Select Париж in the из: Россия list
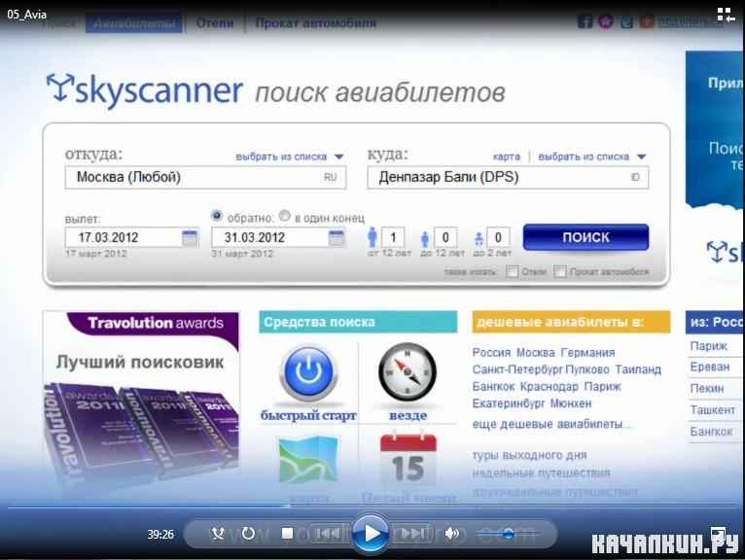Screen dimensions: 745x560 coord(709,346)
